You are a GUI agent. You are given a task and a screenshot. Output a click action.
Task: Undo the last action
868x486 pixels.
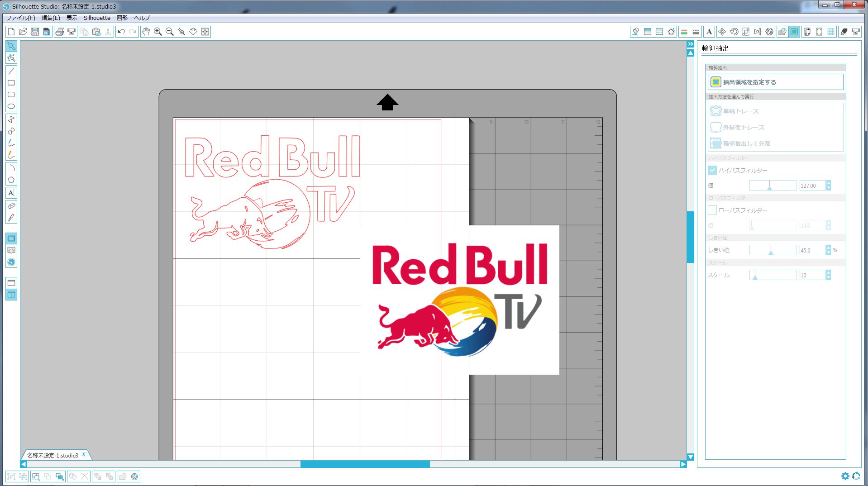pos(121,32)
